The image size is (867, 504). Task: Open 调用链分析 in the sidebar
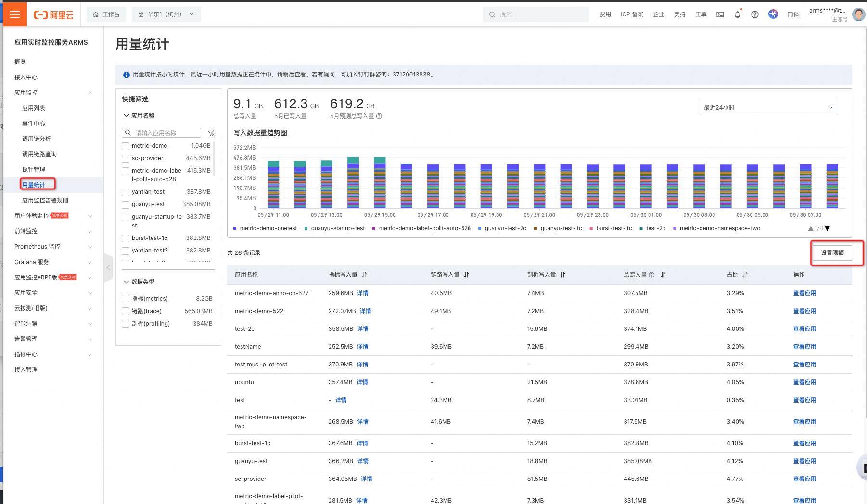[x=37, y=139]
